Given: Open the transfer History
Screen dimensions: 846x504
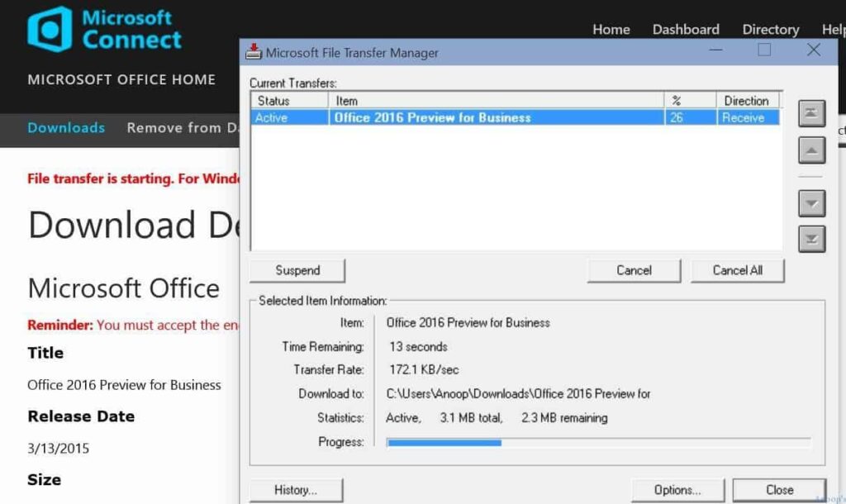Looking at the screenshot, I should pos(296,489).
